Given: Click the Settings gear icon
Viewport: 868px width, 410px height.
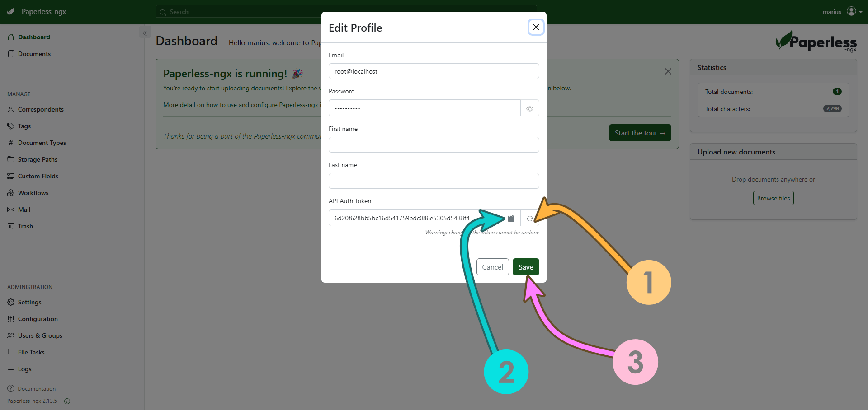Looking at the screenshot, I should [11, 302].
